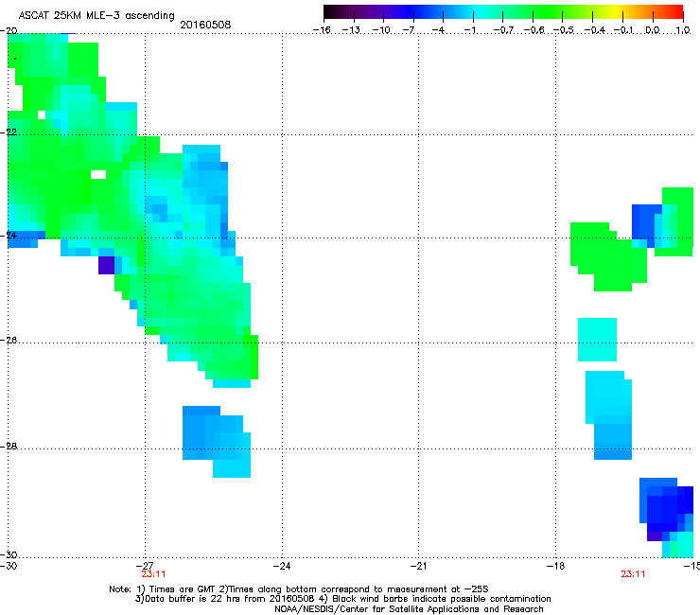Click the longitude label -21
The image size is (700, 615).
[x=418, y=566]
